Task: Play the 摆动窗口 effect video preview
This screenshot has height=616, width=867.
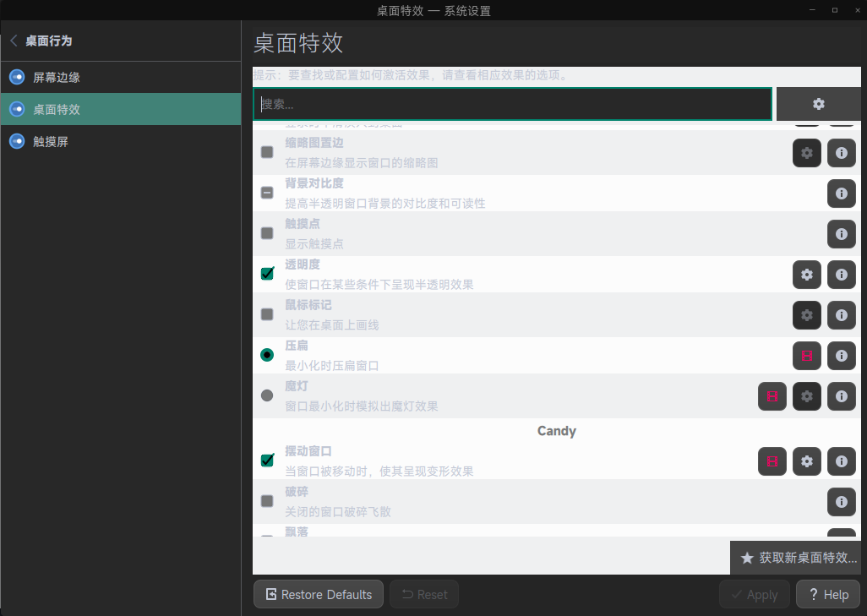Action: coord(772,461)
